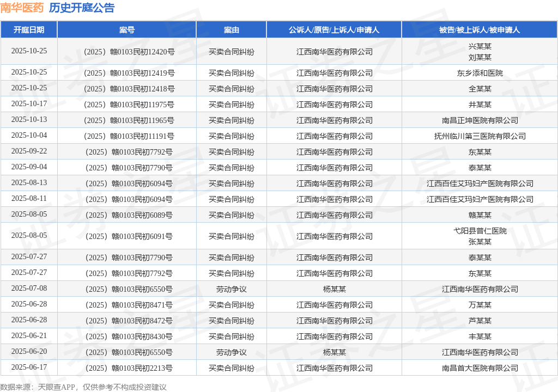Click date 2025-09-04

29,167
